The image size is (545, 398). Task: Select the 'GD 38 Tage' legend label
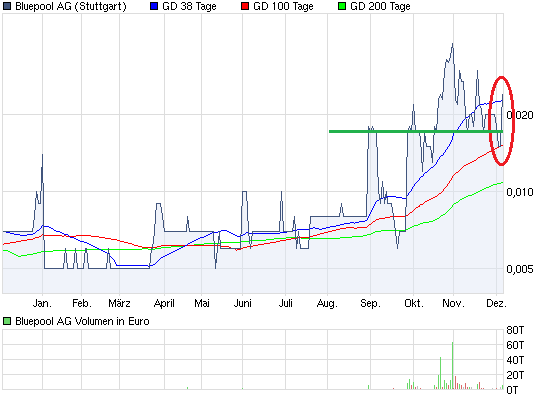tap(189, 6)
